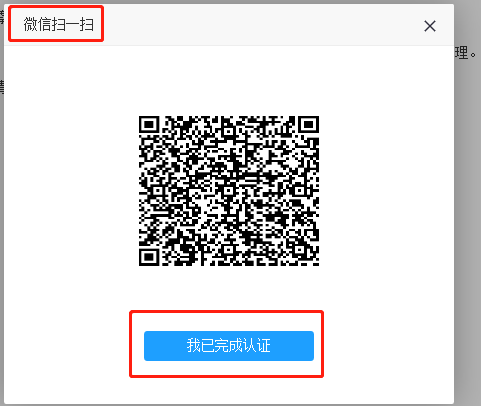Close the 微信扫一扫 dialog with the X
The width and height of the screenshot is (481, 406).
(430, 26)
